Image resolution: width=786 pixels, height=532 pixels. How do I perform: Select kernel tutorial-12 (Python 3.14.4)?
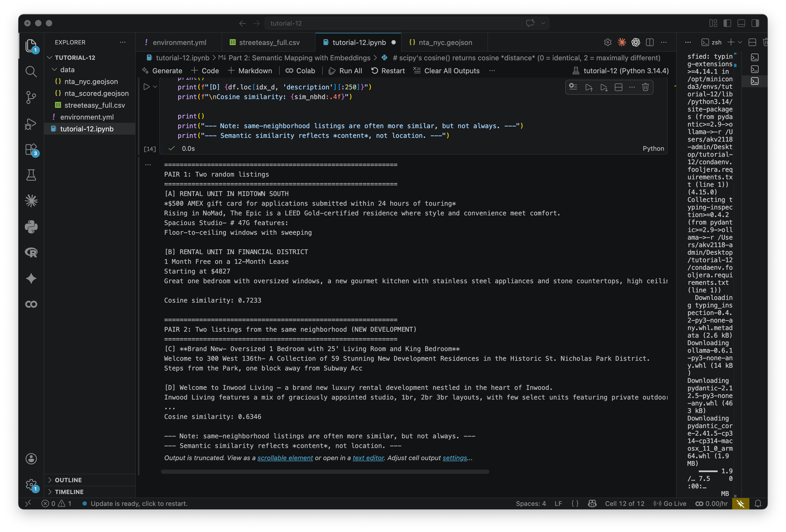tap(620, 71)
